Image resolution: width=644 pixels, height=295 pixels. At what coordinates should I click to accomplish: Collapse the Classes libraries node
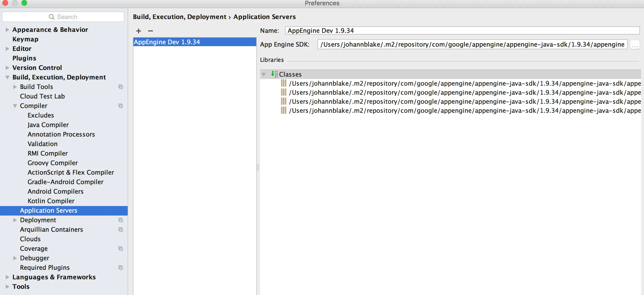tap(263, 74)
